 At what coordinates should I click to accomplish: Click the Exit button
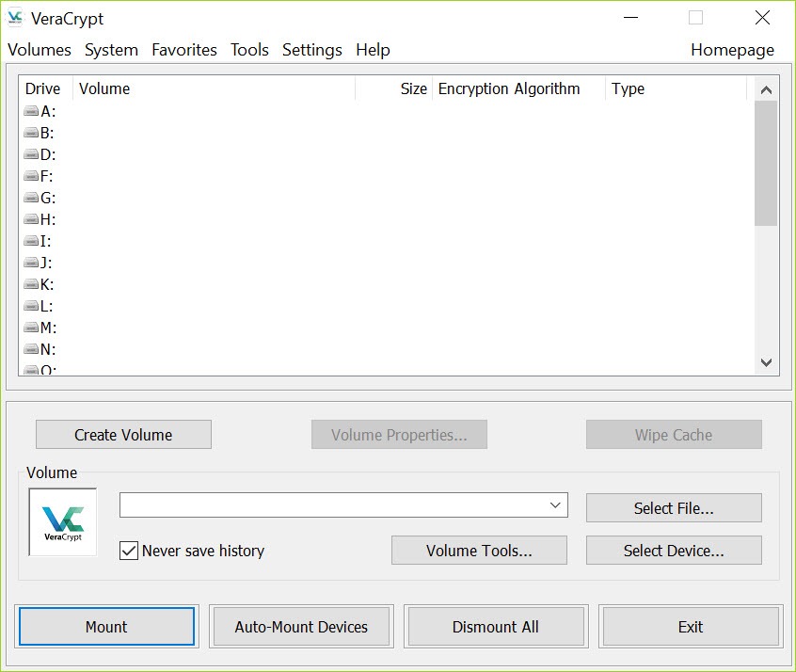[691, 627]
